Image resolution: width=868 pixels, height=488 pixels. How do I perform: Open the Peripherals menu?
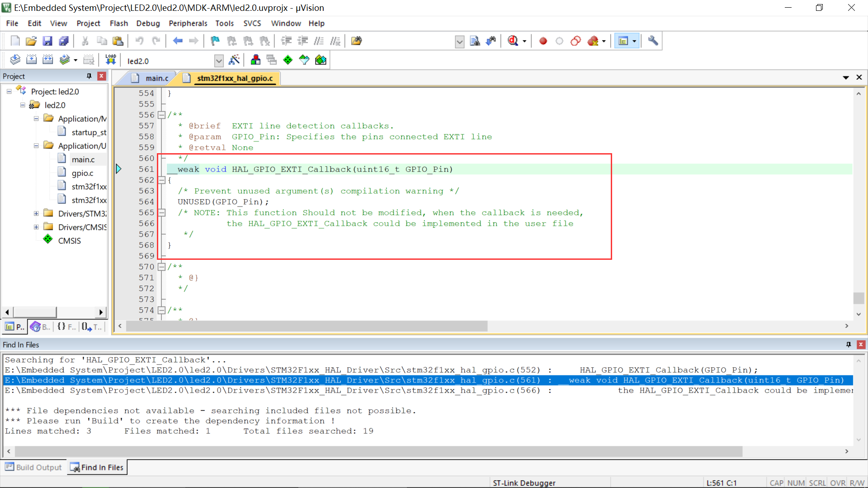[x=188, y=23]
